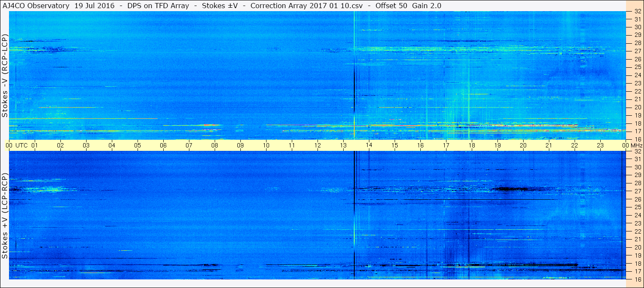Viewport: 644px width, 288px height.
Task: Click the vertical 'Stokes +V (LCP-RCP)' axis label
Action: click(x=5, y=216)
